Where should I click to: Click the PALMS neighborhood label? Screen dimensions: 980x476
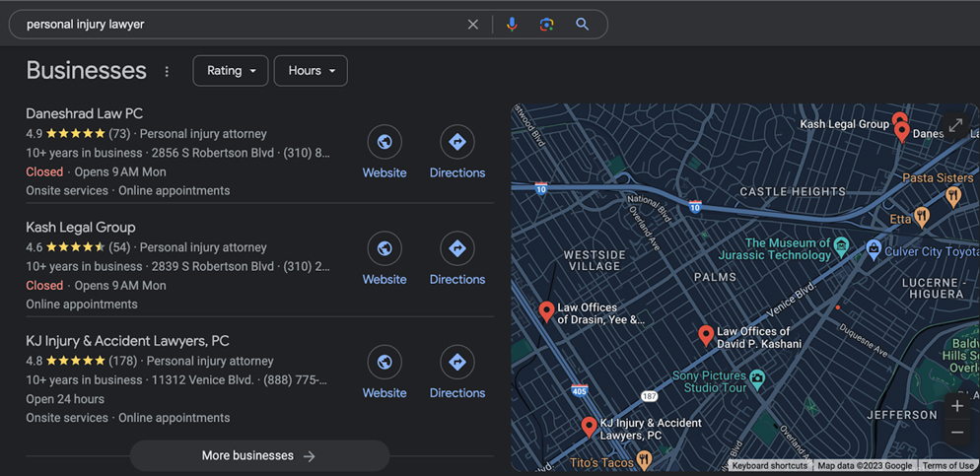pyautogui.click(x=715, y=277)
